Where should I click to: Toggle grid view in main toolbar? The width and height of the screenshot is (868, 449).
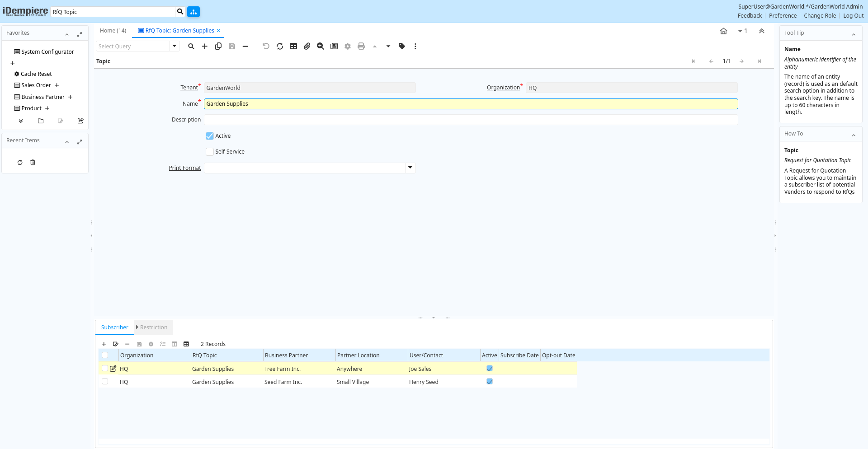(293, 46)
